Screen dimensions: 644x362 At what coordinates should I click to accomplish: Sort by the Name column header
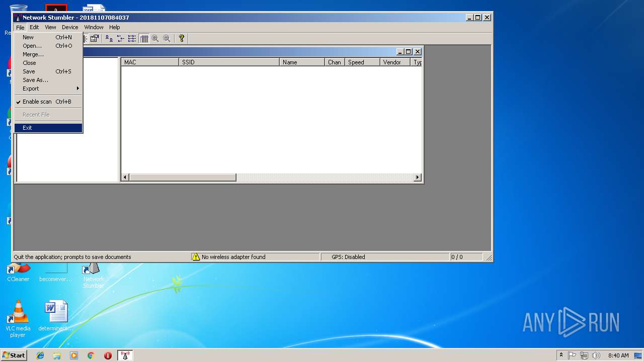302,62
